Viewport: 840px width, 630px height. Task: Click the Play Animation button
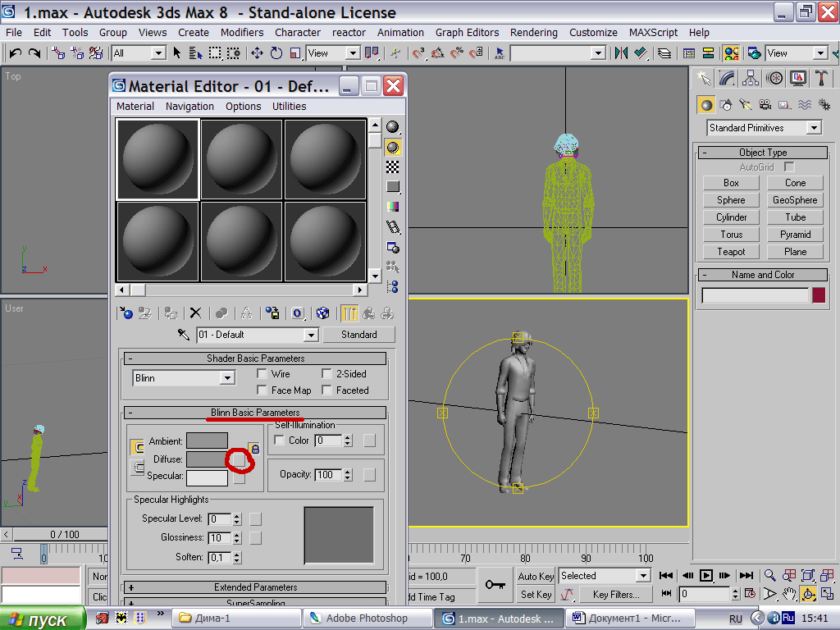pos(706,575)
